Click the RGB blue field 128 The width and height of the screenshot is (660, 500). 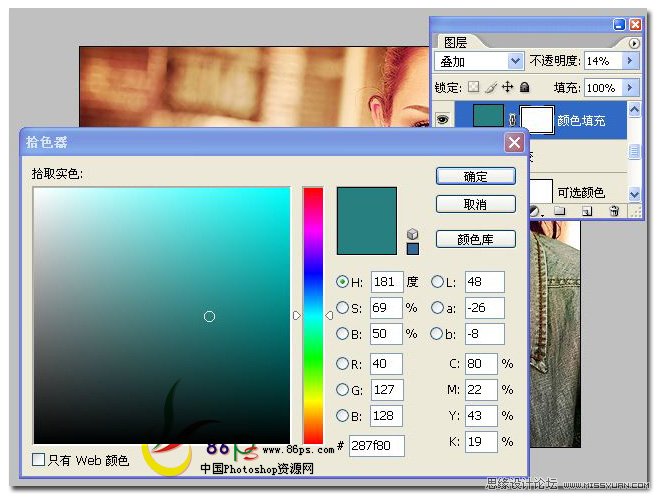(x=386, y=416)
